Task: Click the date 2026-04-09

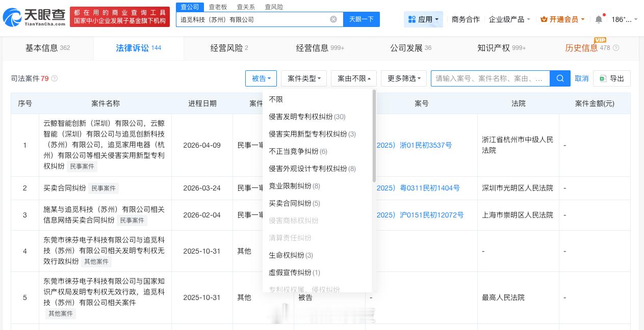Action: (202, 145)
